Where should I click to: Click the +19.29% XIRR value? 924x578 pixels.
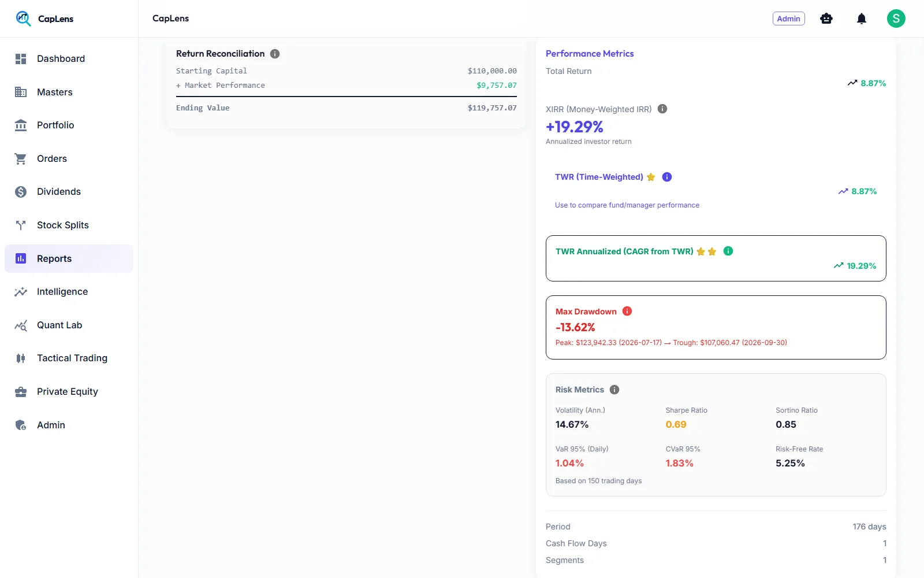pos(575,127)
